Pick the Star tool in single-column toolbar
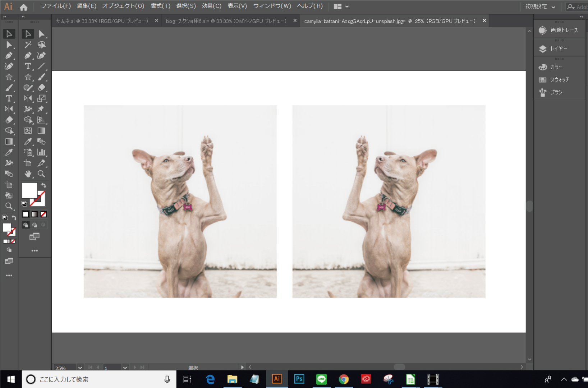The image size is (588, 388). tap(9, 77)
